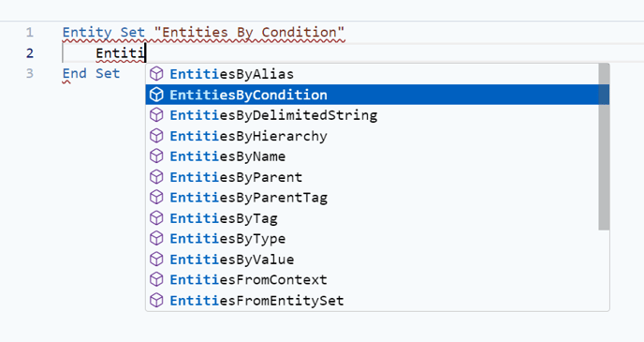Image resolution: width=644 pixels, height=342 pixels.
Task: Click the "Entities By Condition" string text
Action: (x=249, y=33)
